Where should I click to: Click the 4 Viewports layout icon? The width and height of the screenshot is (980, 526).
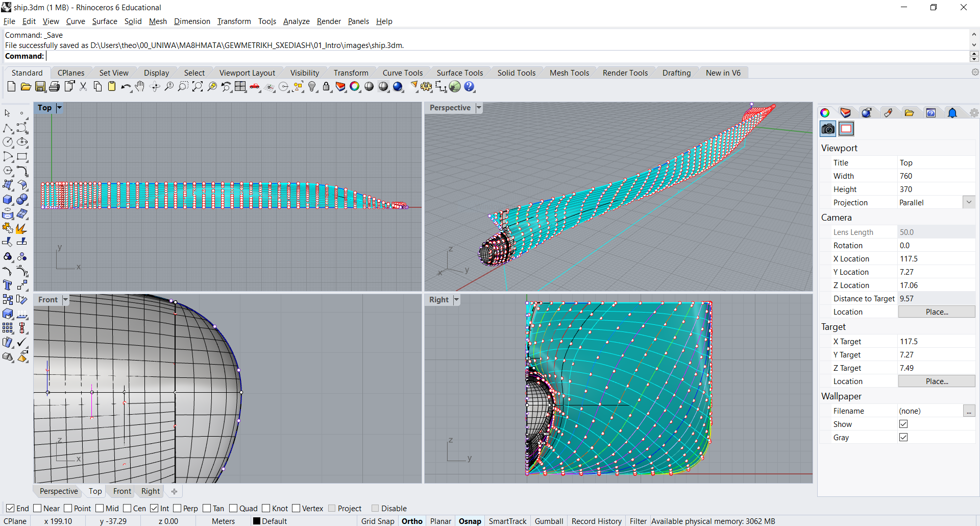point(240,87)
